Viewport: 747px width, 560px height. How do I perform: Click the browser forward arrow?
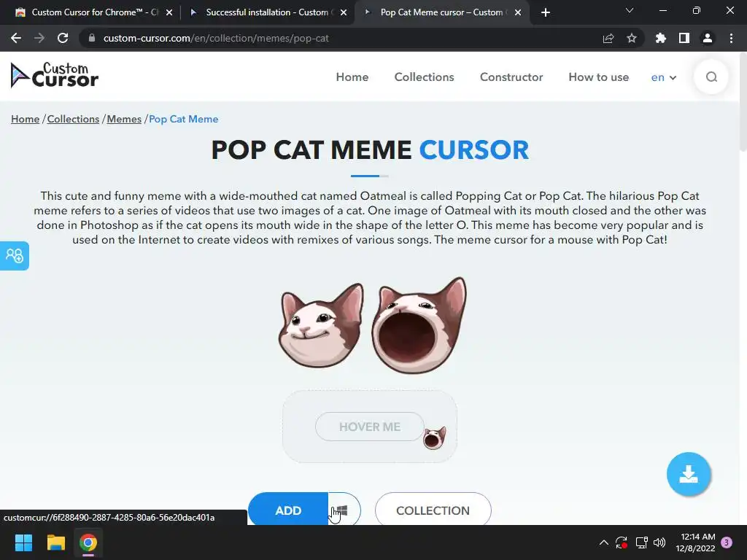pos(39,38)
